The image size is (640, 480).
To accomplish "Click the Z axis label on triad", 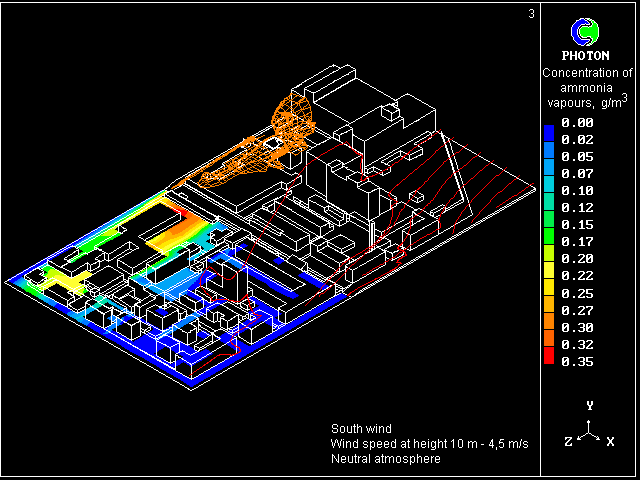I will pyautogui.click(x=568, y=441).
